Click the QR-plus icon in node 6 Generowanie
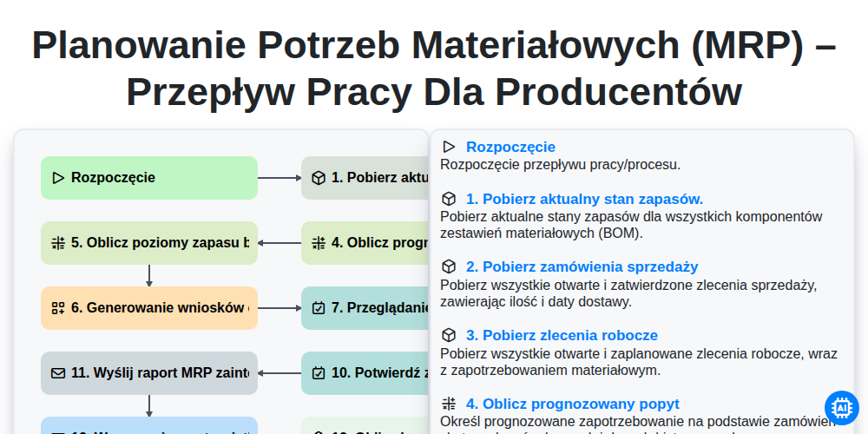Viewport: 868px width, 434px height. pos(58,308)
